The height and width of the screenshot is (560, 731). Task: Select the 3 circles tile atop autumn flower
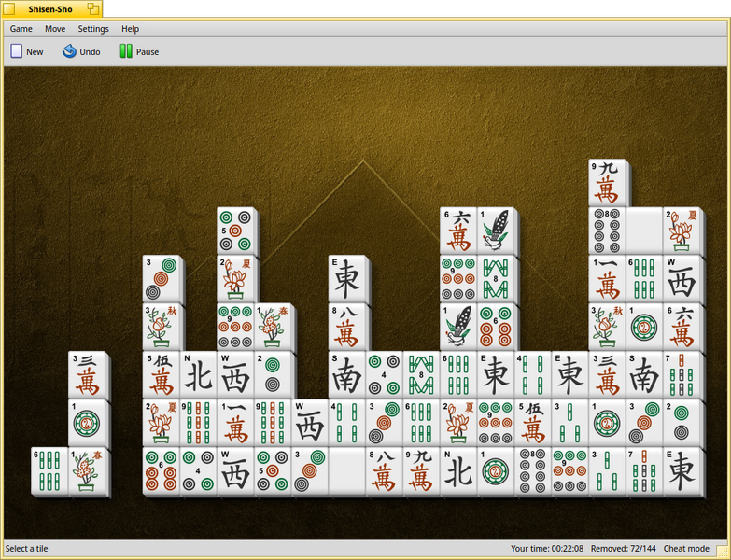pyautogui.click(x=162, y=279)
